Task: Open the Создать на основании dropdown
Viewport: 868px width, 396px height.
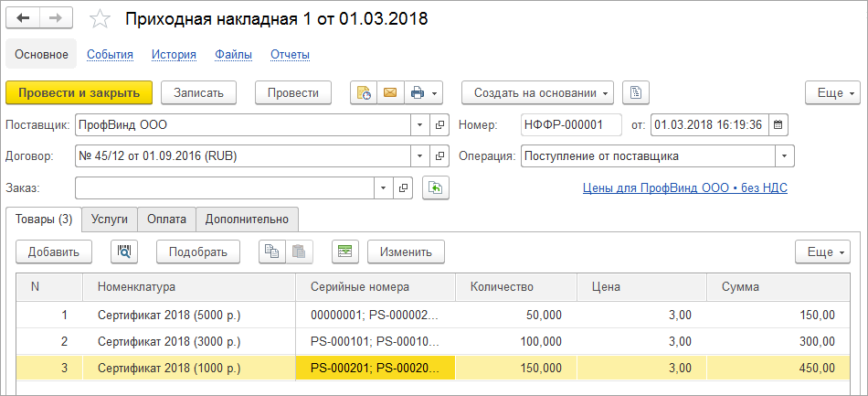Action: [x=537, y=92]
